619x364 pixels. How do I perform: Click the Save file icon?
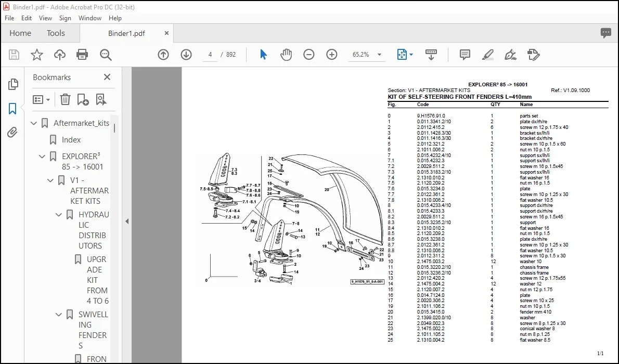[x=14, y=55]
